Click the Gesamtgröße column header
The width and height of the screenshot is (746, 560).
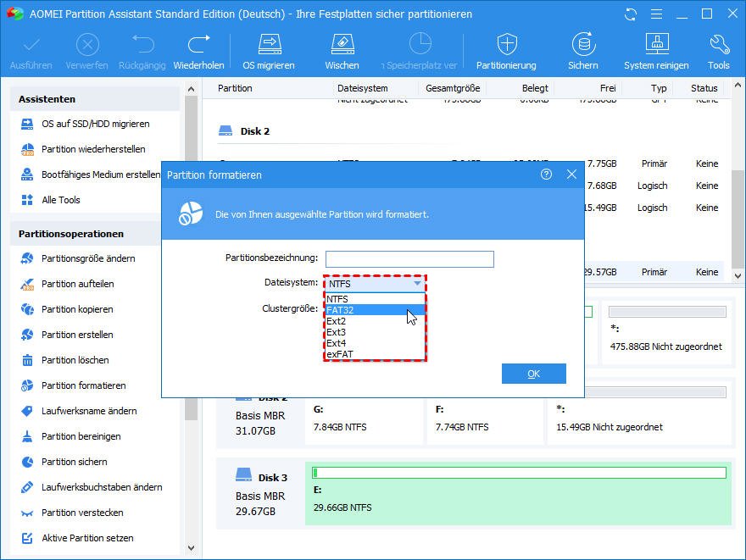[x=453, y=88]
